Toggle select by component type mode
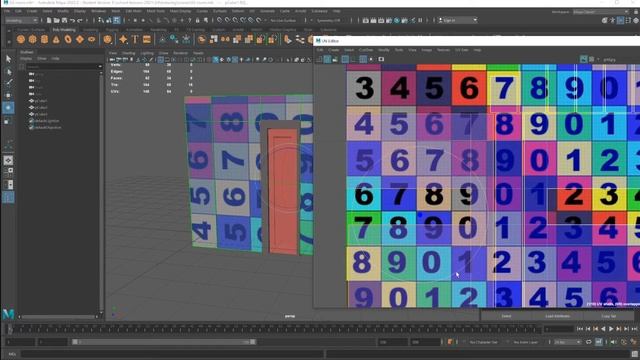This screenshot has height=360, width=640. (x=117, y=20)
